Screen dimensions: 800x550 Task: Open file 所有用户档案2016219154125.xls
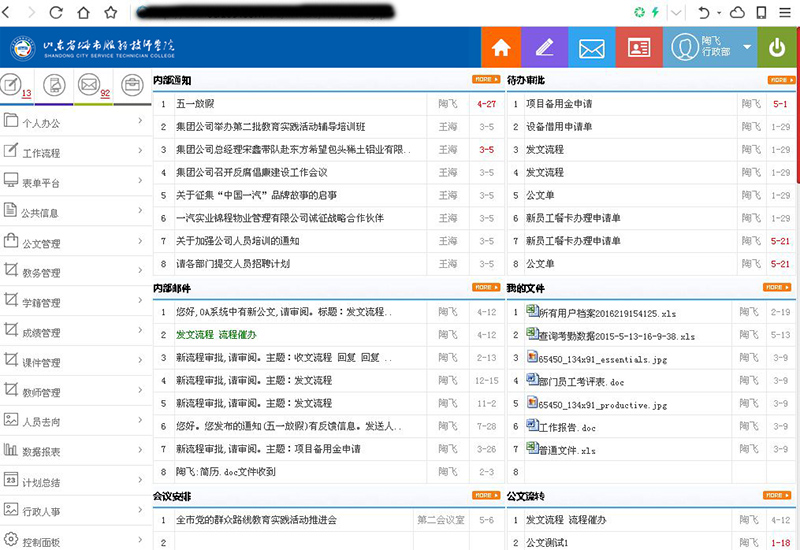click(607, 313)
